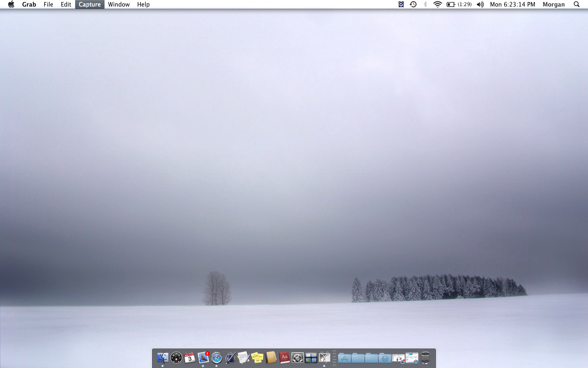
Task: Open Mail with the unread badge
Action: (x=203, y=358)
